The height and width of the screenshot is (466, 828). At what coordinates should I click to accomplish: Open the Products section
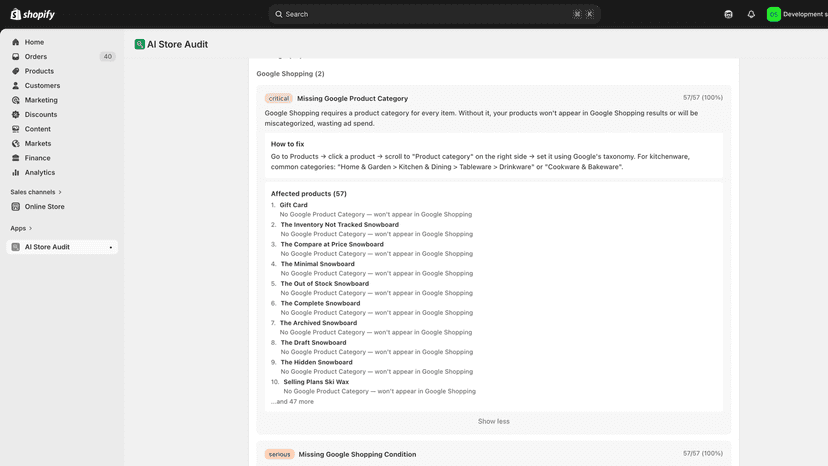pos(39,71)
